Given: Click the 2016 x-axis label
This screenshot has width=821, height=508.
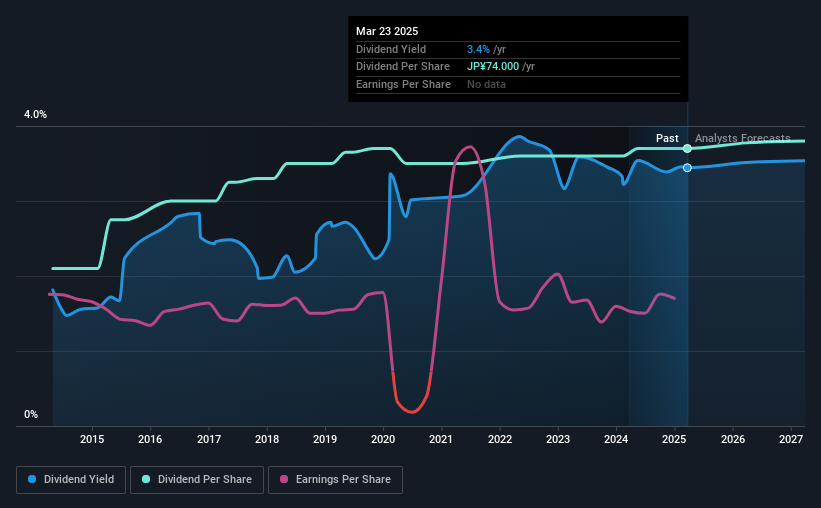Looking at the screenshot, I should point(150,439).
